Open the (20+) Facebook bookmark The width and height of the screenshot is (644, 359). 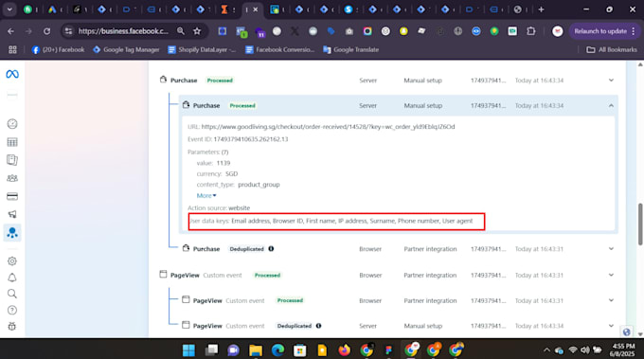coord(58,49)
